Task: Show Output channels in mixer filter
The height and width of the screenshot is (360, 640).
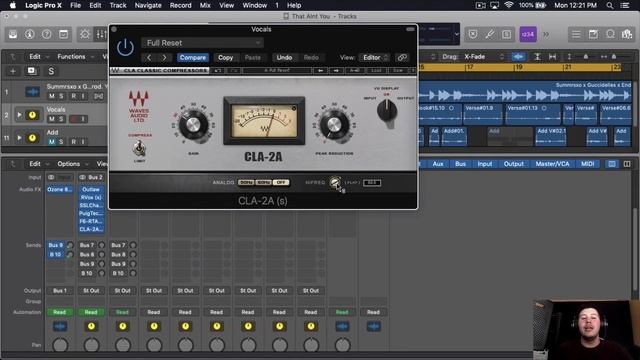Action: click(513, 164)
